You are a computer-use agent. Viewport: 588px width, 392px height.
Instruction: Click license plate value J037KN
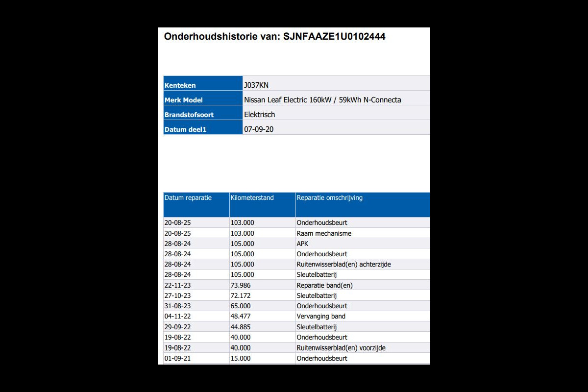(256, 85)
